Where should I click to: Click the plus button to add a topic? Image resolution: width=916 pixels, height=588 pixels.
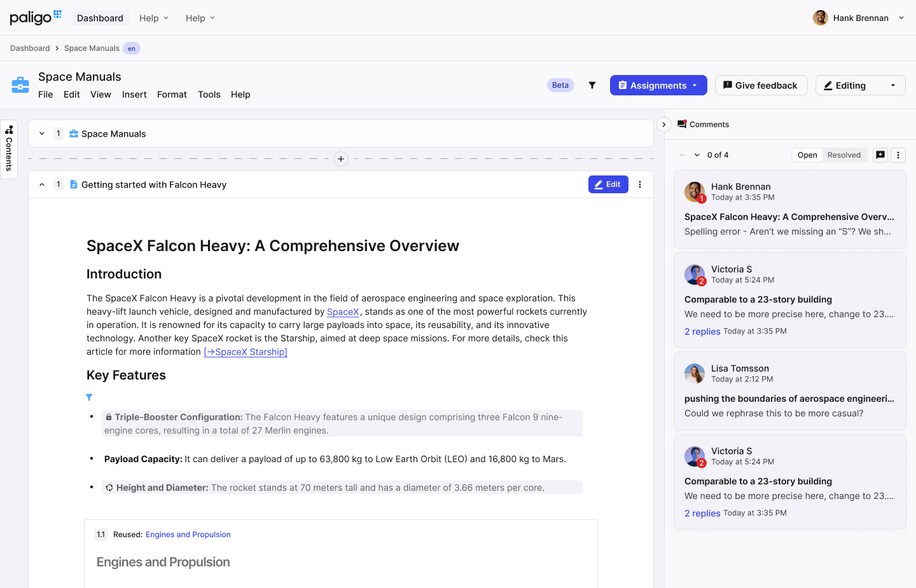click(x=341, y=159)
